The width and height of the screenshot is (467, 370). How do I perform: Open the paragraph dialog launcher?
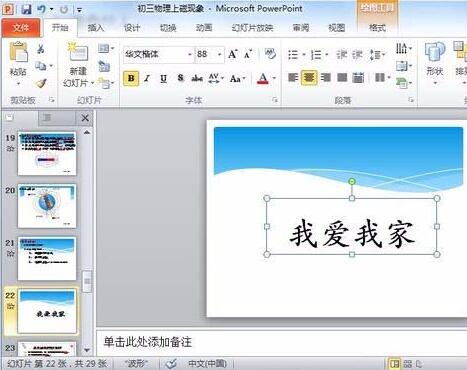(x=411, y=100)
